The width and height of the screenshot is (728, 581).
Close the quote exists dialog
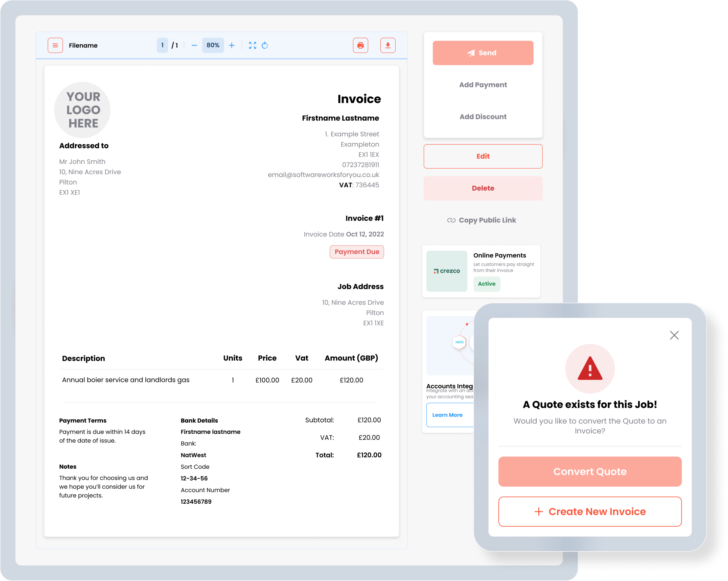(674, 335)
